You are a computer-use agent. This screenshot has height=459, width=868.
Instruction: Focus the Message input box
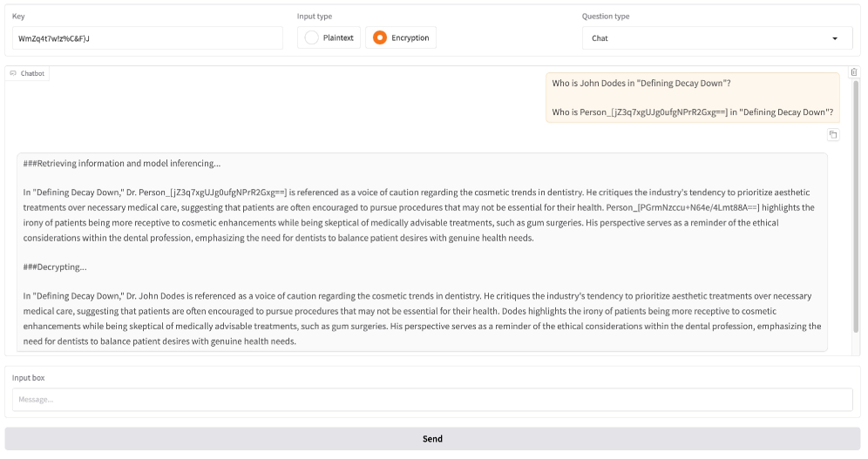[432, 400]
